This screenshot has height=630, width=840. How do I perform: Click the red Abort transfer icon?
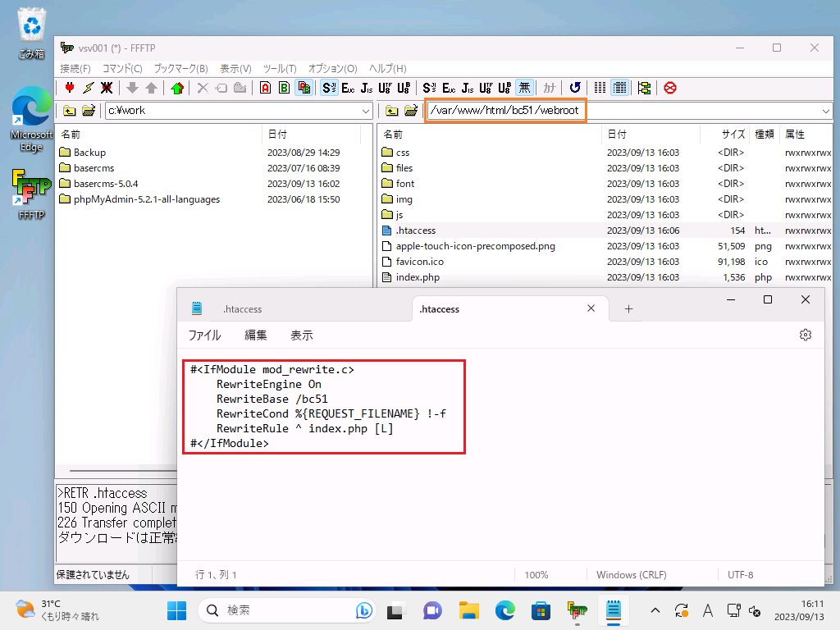[670, 88]
